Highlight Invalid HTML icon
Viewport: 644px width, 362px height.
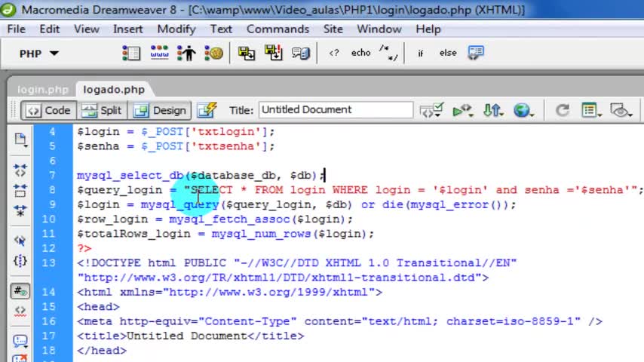coord(20,311)
